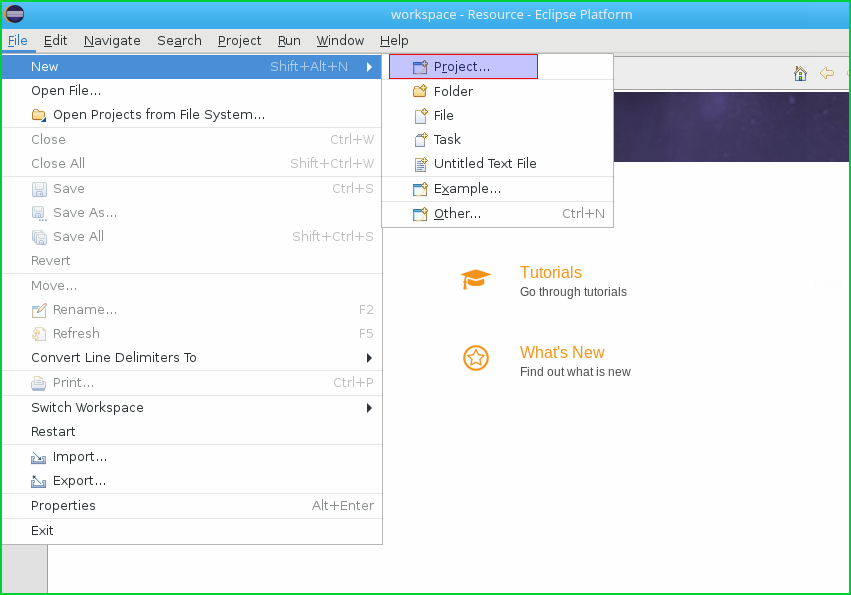
Task: Select Revert menu entry
Action: click(192, 261)
